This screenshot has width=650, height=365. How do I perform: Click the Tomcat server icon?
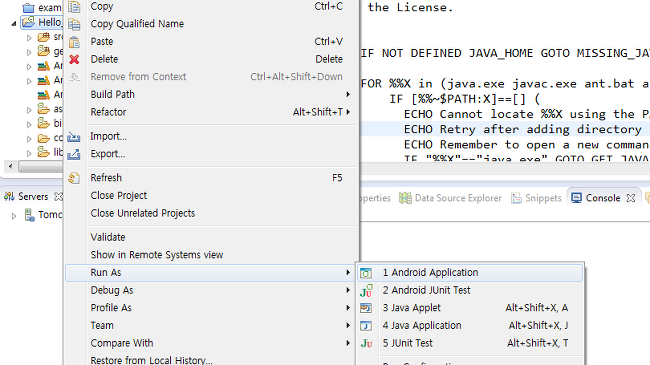29,215
